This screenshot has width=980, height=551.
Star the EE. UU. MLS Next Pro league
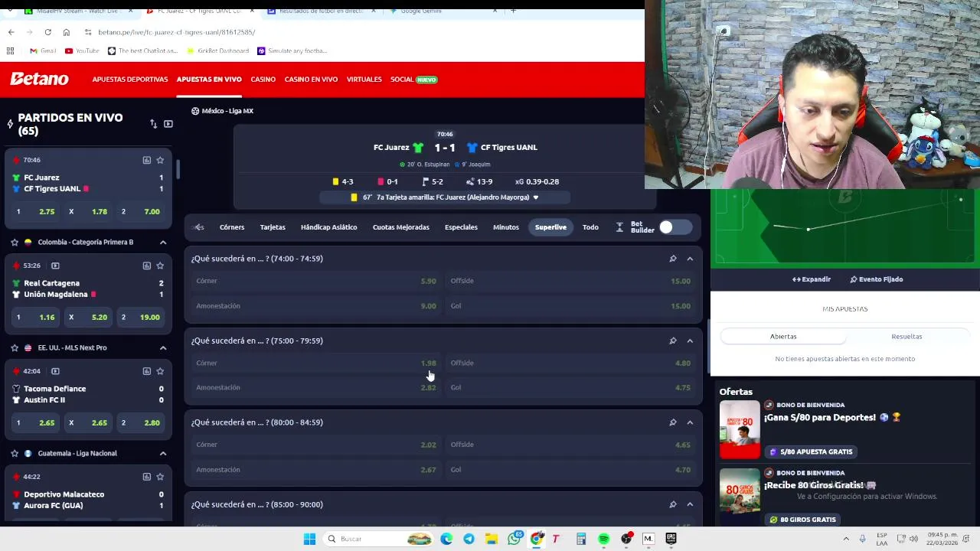15,347
